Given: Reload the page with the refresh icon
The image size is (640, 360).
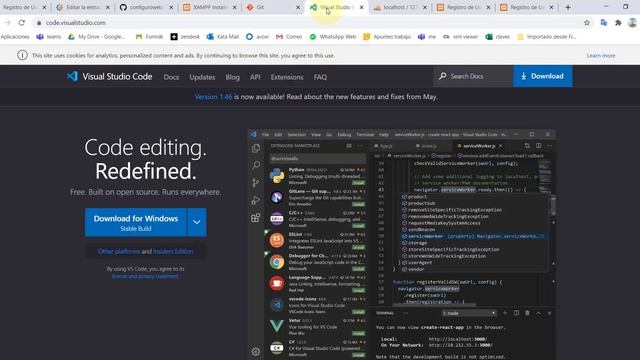Looking at the screenshot, I should [22, 23].
